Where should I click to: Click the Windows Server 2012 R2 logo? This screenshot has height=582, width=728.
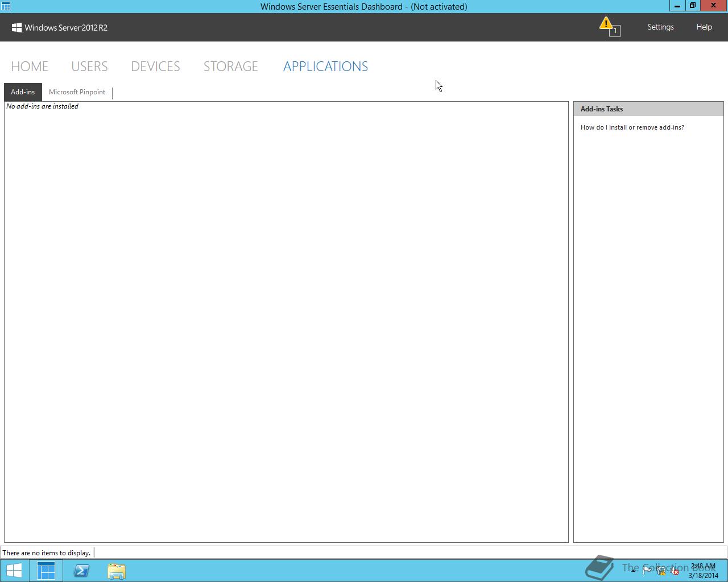point(60,27)
